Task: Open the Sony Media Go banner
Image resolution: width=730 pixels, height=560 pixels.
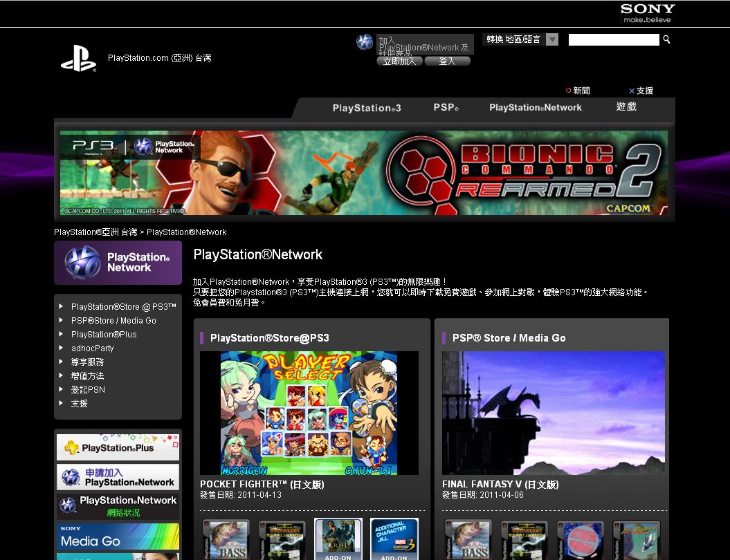Action: (x=118, y=536)
